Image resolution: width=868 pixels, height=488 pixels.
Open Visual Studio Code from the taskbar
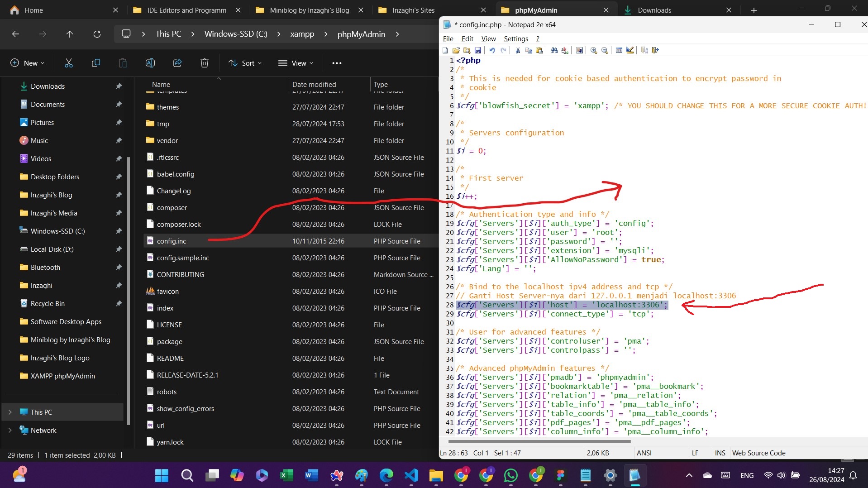pyautogui.click(x=411, y=475)
